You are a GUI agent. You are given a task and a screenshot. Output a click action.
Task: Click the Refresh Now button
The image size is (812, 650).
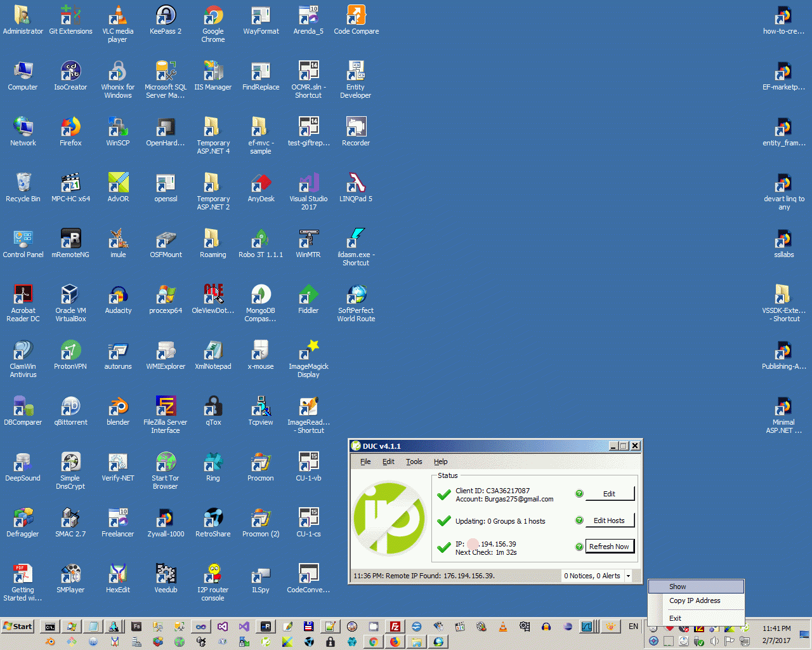tap(609, 547)
